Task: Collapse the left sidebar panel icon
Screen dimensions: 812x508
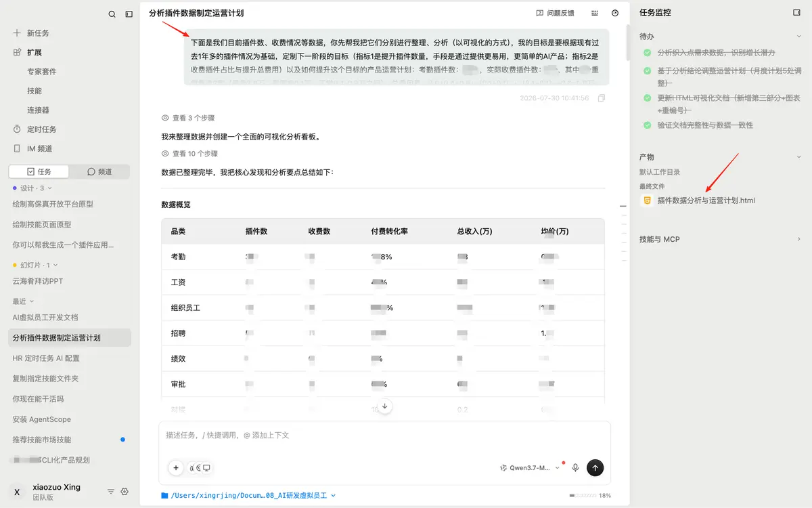Action: 129,14
